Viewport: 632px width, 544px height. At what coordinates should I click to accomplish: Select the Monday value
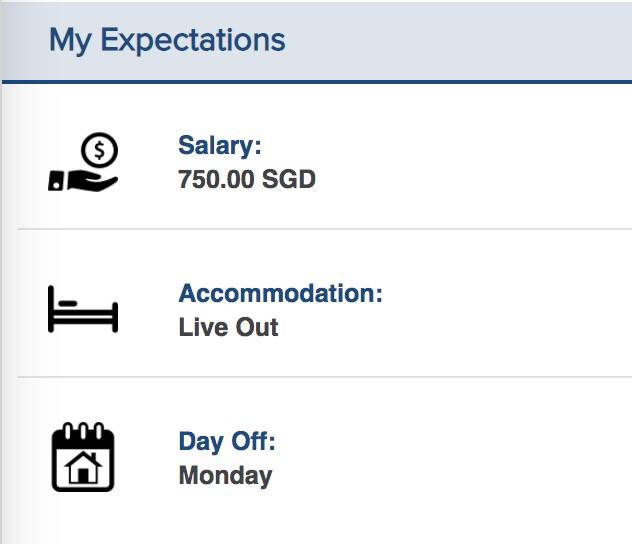click(x=225, y=475)
